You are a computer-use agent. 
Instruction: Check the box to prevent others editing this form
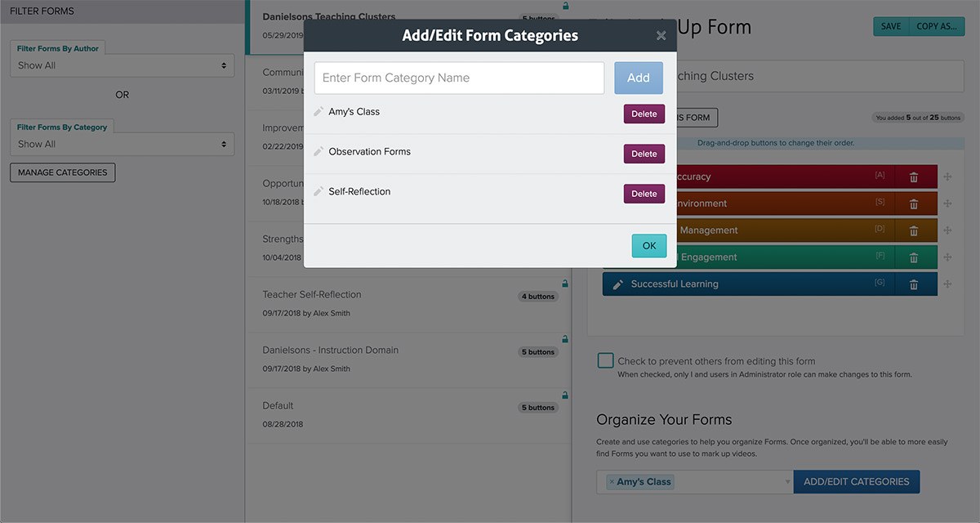click(605, 360)
